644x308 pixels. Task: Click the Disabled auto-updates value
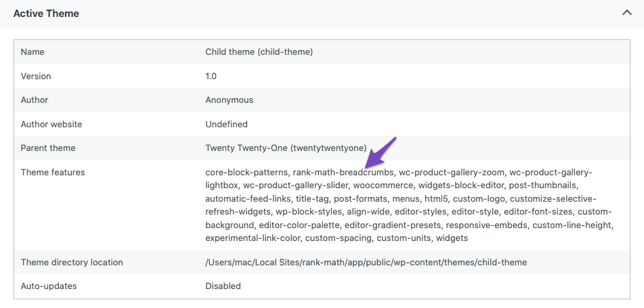pos(223,286)
